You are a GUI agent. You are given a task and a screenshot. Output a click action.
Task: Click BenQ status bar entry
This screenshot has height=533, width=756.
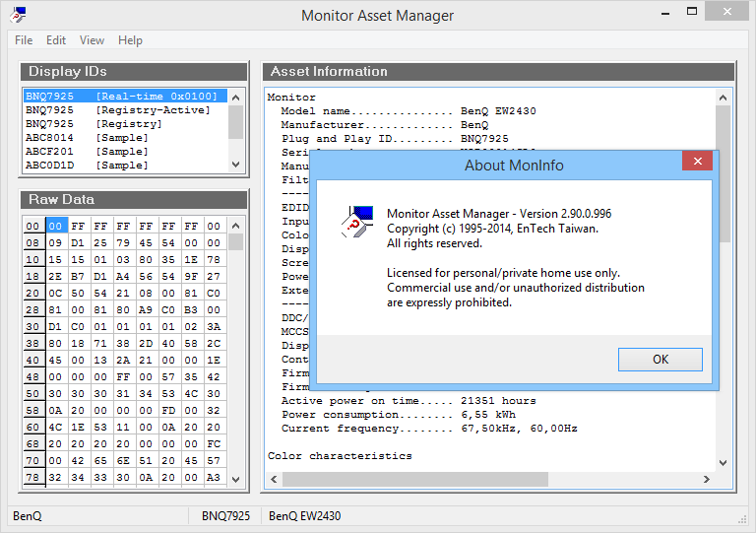28,516
